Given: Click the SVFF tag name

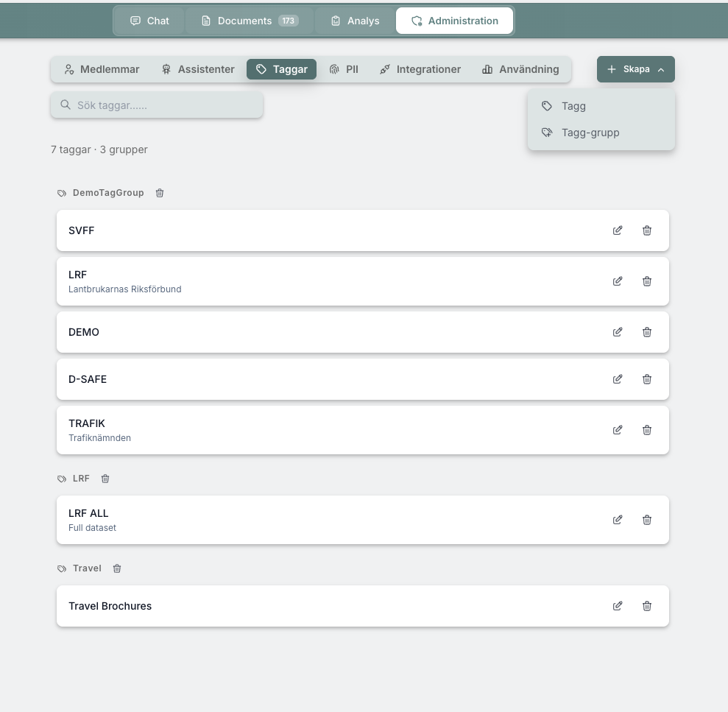Looking at the screenshot, I should point(81,230).
